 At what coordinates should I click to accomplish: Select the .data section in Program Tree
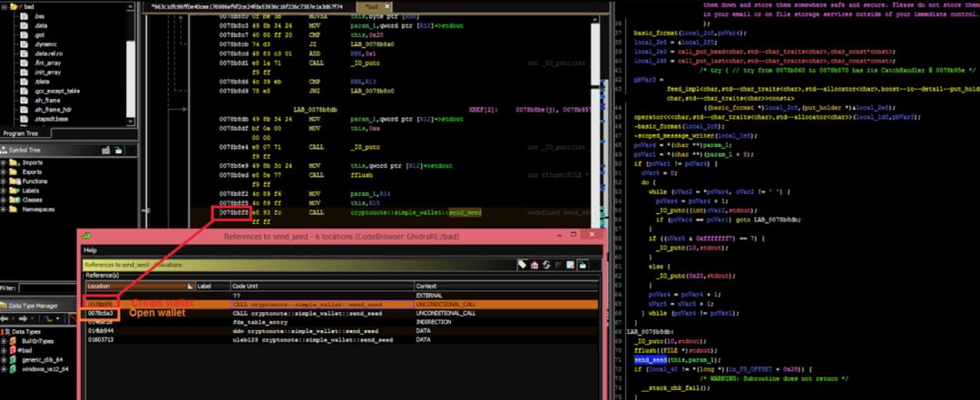(x=40, y=25)
